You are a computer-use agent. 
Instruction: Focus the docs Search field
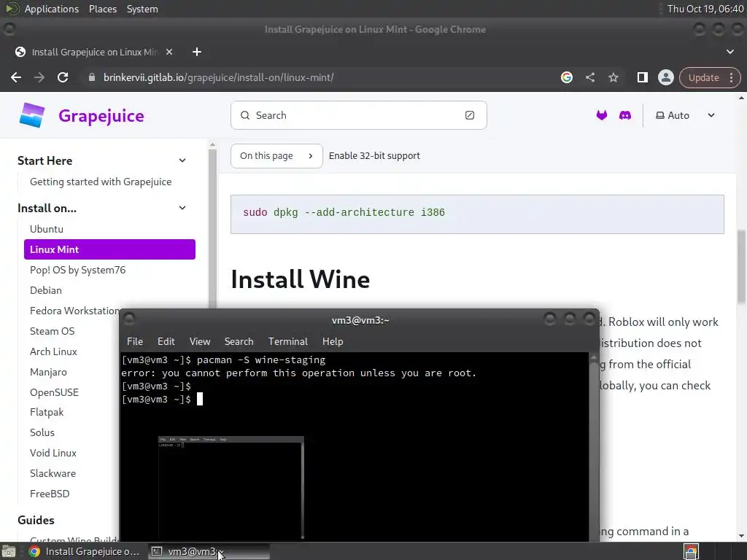pyautogui.click(x=359, y=115)
